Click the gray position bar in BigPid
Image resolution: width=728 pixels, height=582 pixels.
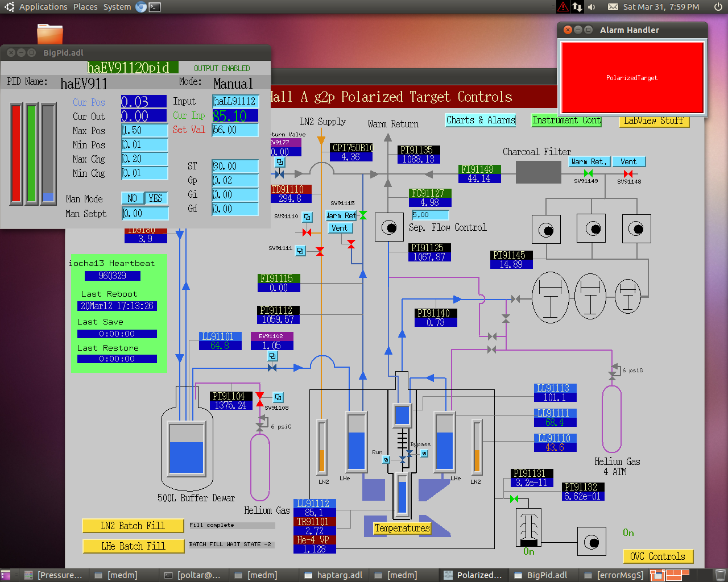pos(48,153)
